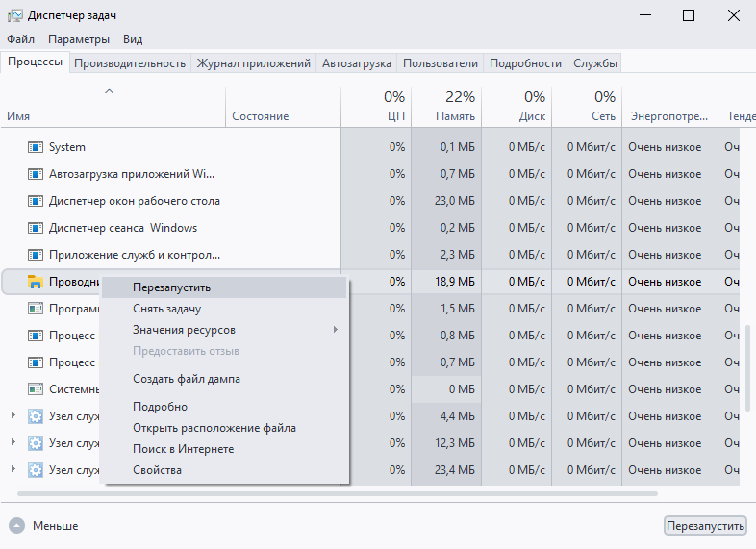
Task: Expand the Узел служб row with 23,4 МБ
Action: click(x=13, y=469)
